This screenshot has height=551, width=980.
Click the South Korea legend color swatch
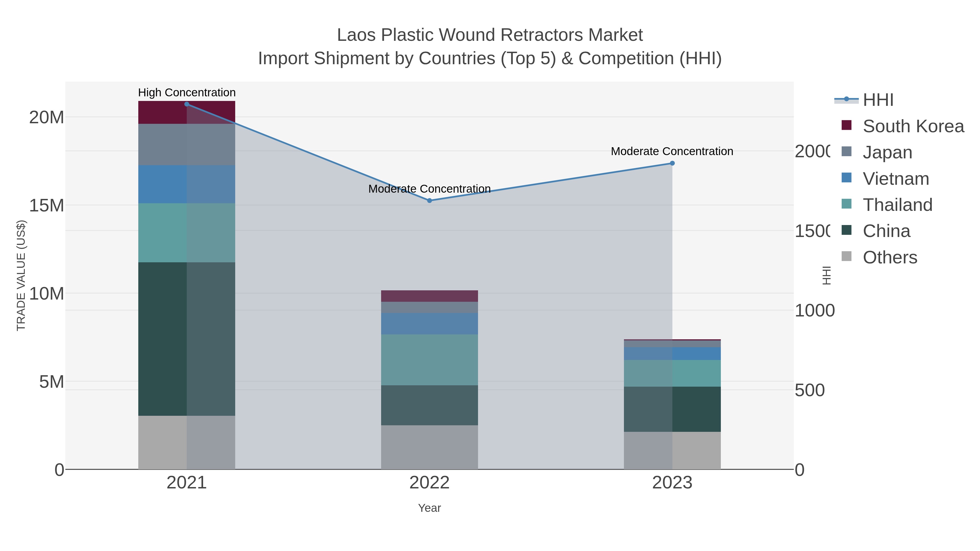pyautogui.click(x=846, y=125)
